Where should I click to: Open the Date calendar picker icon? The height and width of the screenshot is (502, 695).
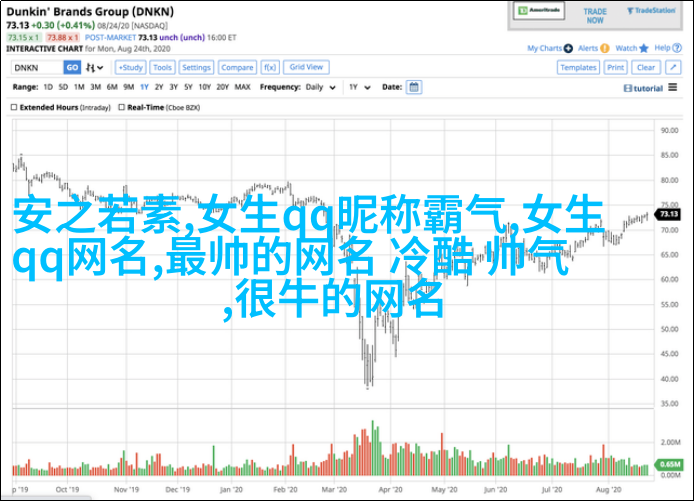414,87
